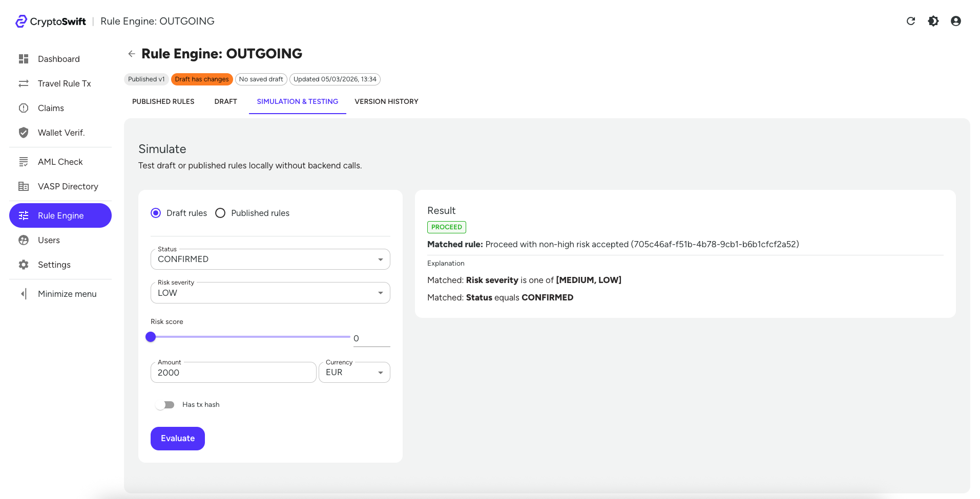The width and height of the screenshot is (980, 499).
Task: Open the Dashboard section
Action: (58, 59)
